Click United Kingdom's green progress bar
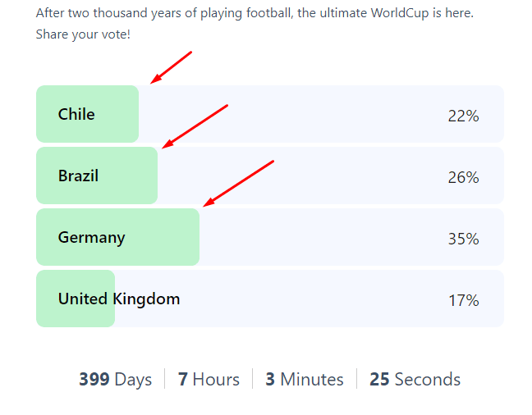 [76, 299]
